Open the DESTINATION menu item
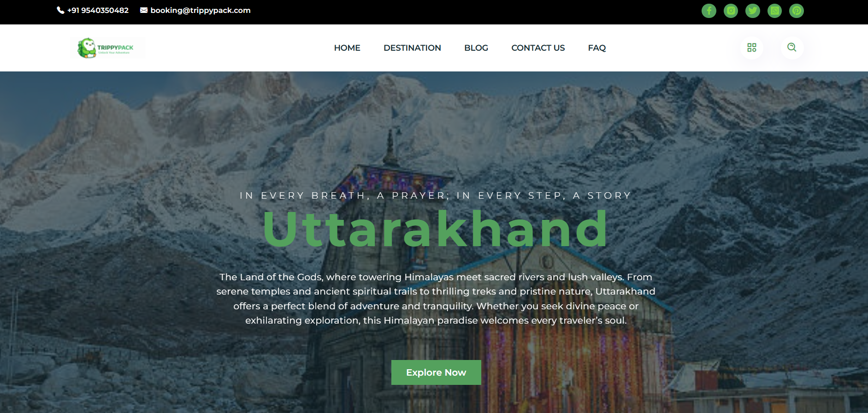This screenshot has height=413, width=868. (412, 48)
